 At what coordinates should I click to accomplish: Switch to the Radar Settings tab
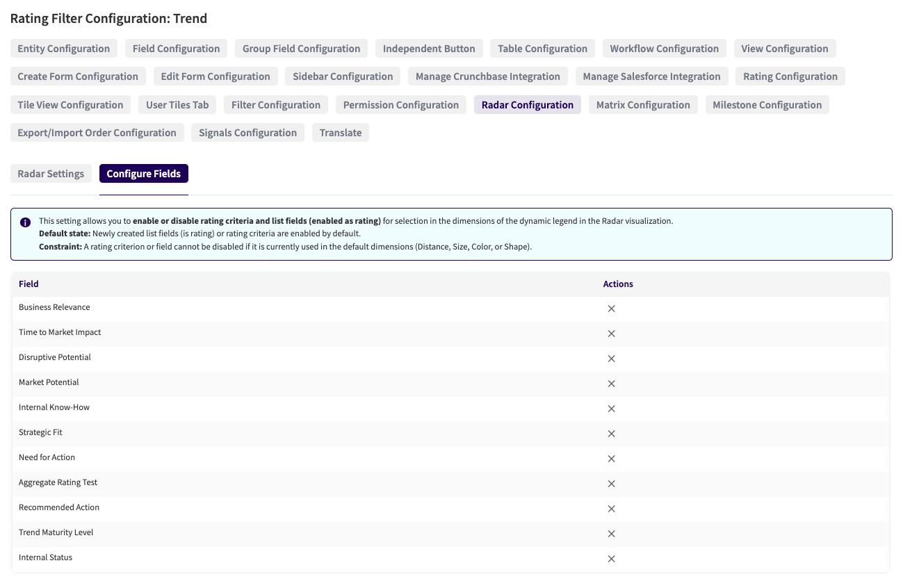tap(51, 174)
